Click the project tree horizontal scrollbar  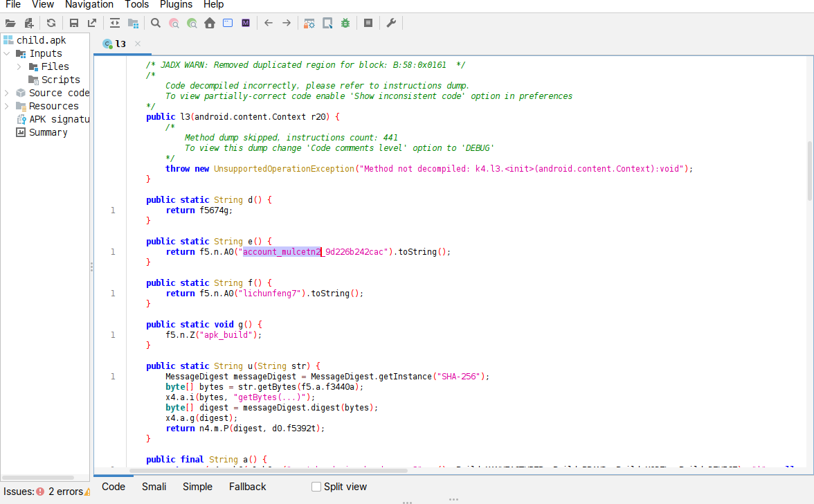(38, 477)
